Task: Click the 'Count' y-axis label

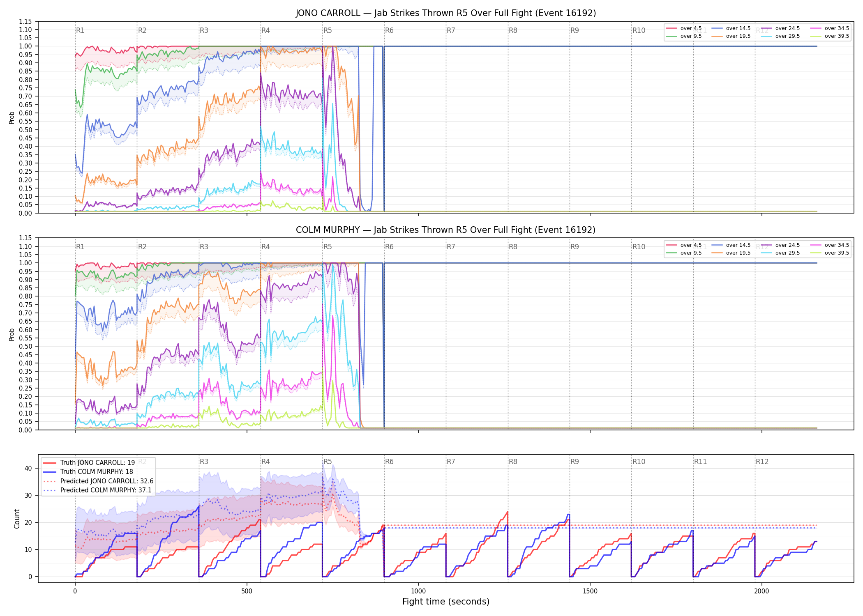Action: tap(17, 519)
